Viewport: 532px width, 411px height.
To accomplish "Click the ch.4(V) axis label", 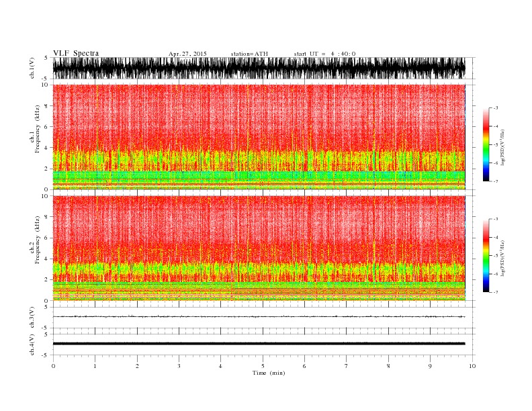I will [32, 345].
